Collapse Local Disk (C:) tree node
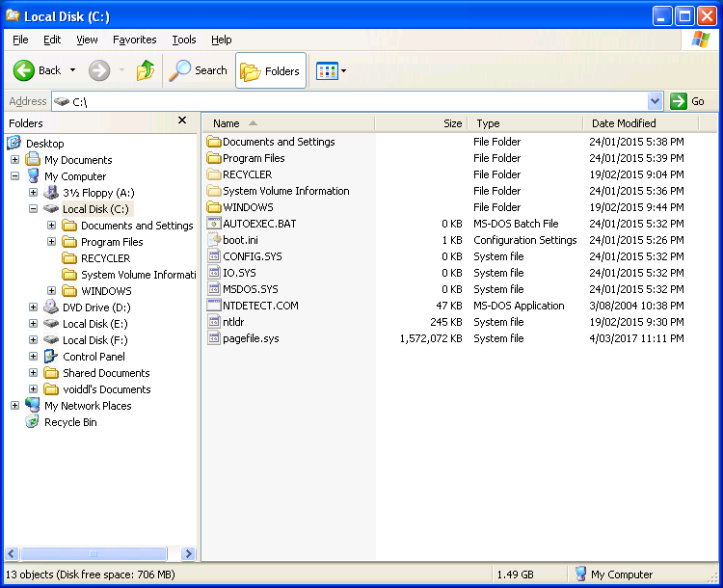 point(33,209)
